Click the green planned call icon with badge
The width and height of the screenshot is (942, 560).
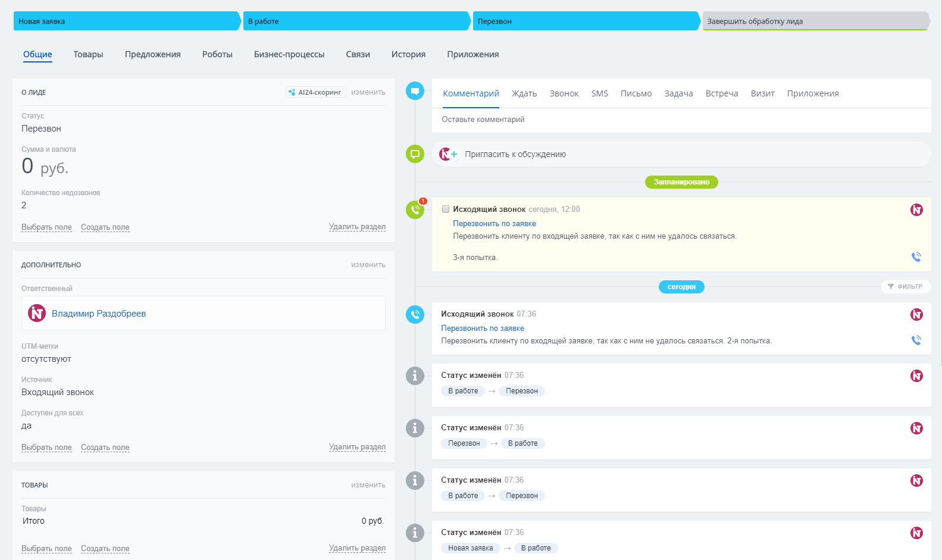pos(415,209)
